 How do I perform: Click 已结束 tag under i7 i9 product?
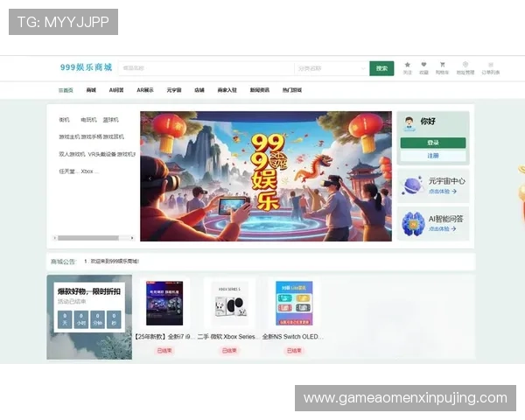click(x=164, y=351)
